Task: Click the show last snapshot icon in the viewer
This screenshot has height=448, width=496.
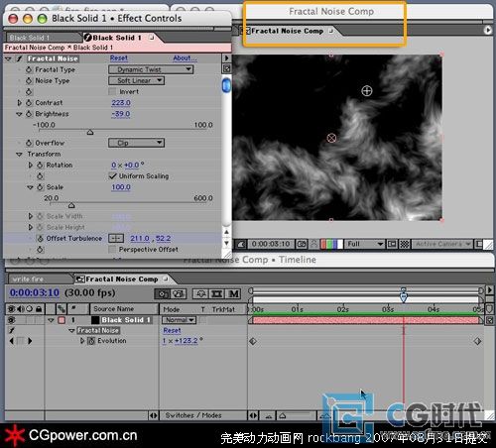Action: [313, 244]
